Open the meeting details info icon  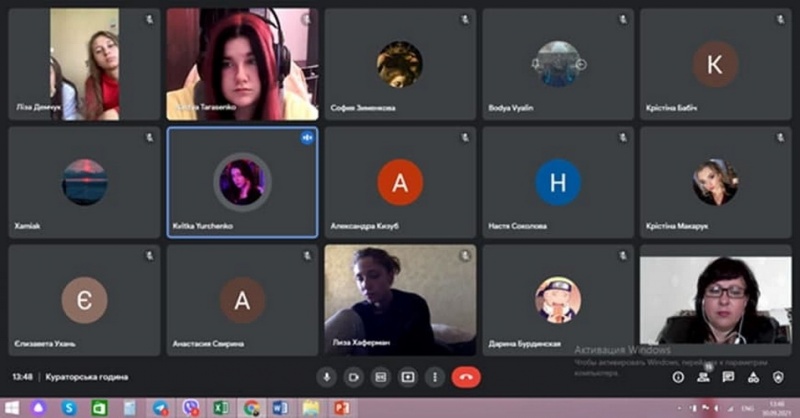pos(678,377)
